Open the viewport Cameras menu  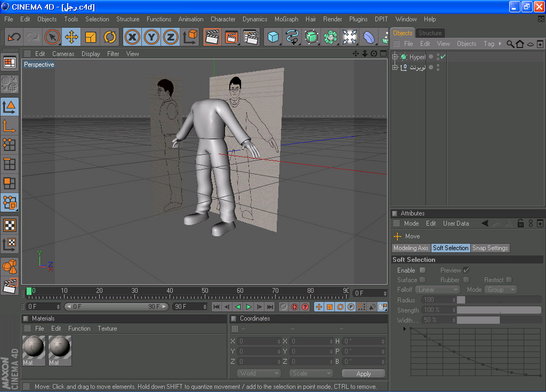(63, 54)
